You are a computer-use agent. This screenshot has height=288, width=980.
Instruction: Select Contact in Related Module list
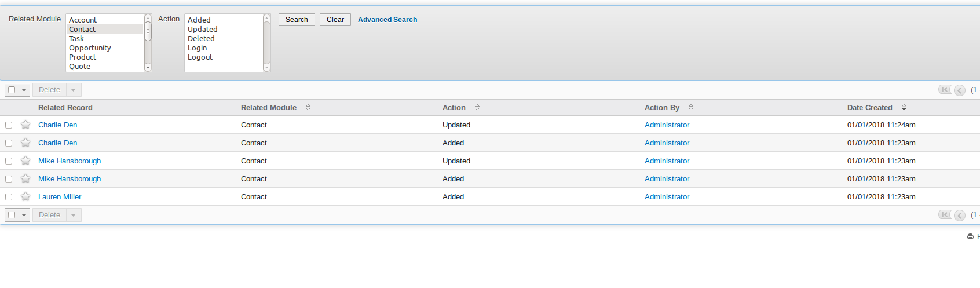[105, 29]
